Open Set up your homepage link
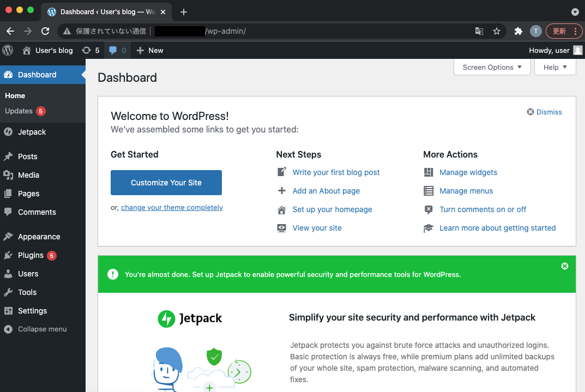Image resolution: width=585 pixels, height=392 pixels. (332, 209)
